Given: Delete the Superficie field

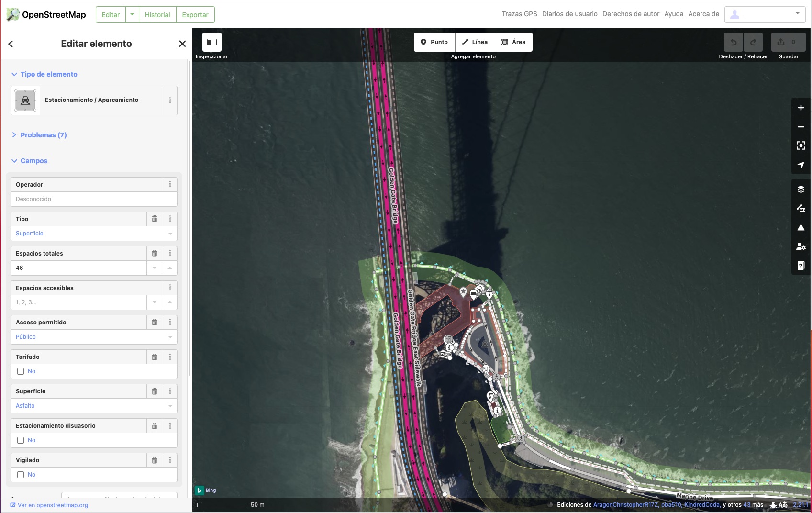Looking at the screenshot, I should point(155,391).
